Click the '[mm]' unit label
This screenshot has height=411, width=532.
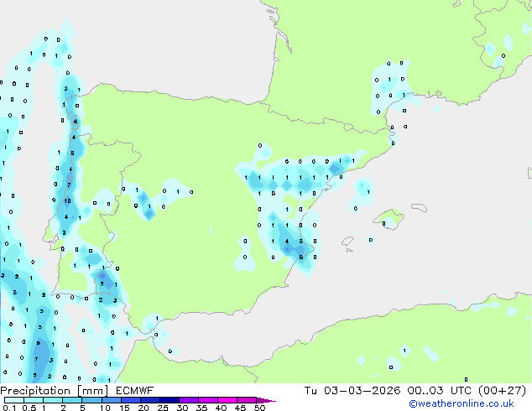click(x=92, y=391)
